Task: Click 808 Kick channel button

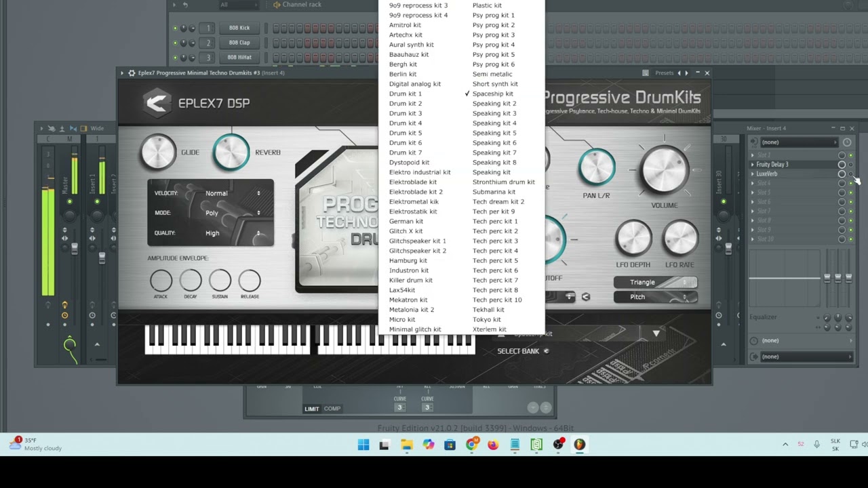Action: tap(239, 28)
